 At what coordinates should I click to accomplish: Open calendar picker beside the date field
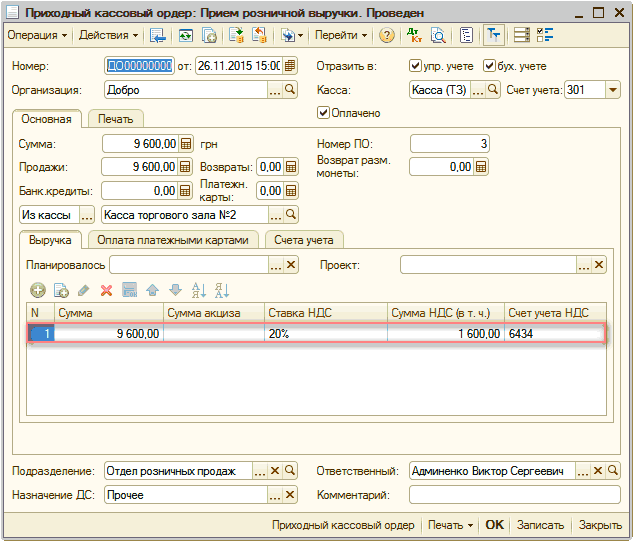[290, 66]
